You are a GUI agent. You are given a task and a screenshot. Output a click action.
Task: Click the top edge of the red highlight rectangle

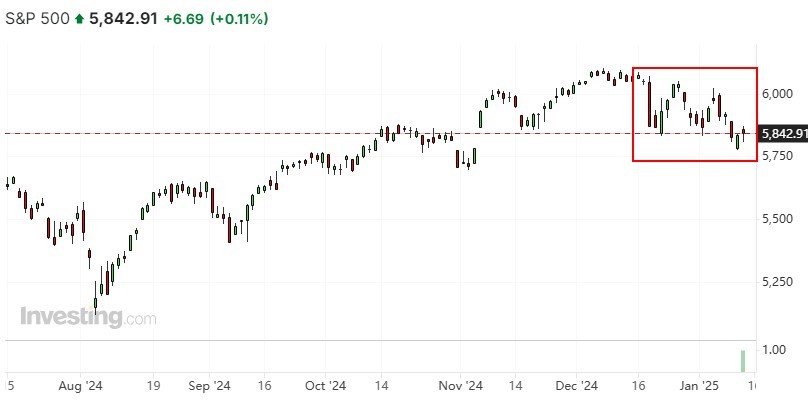[x=695, y=68]
